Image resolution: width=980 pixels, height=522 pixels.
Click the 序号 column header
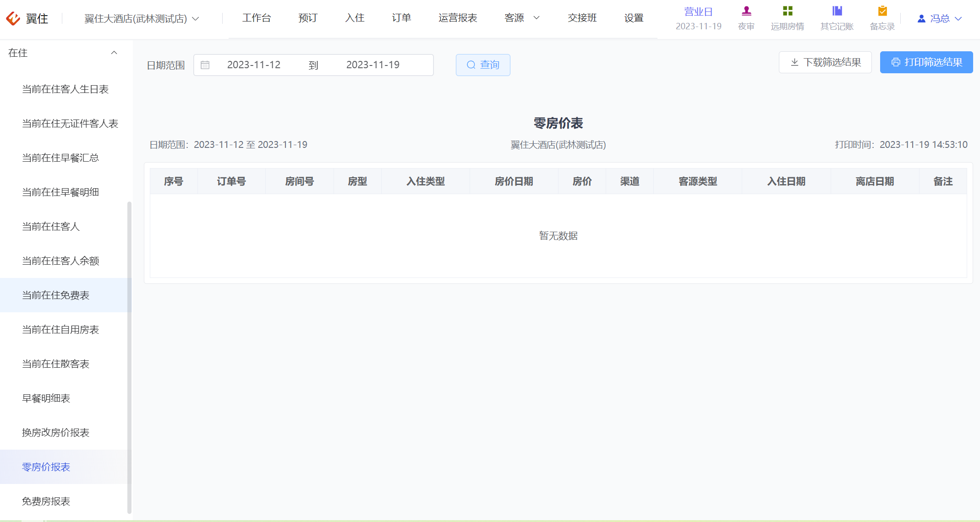point(174,181)
